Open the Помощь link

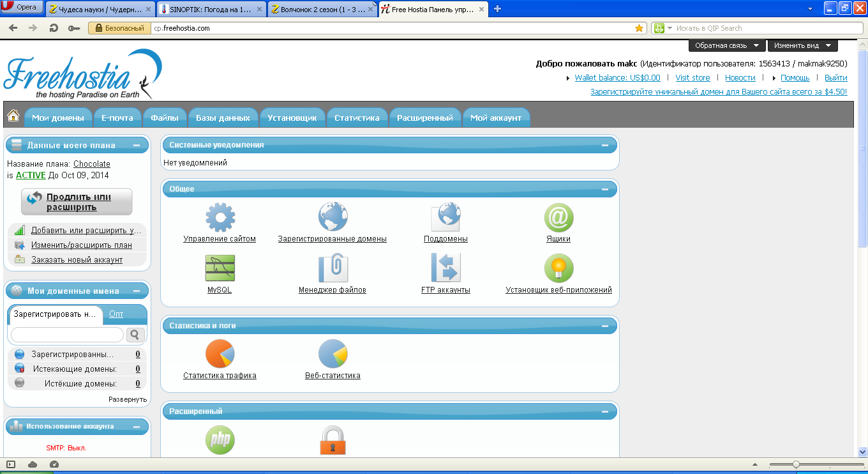(795, 77)
